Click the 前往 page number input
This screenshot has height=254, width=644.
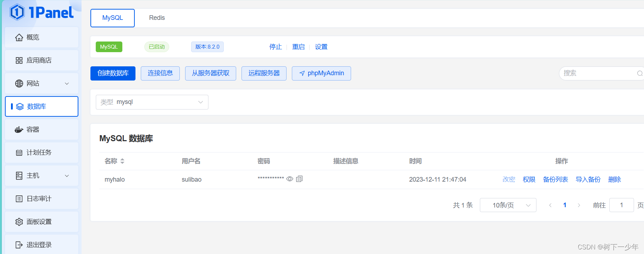click(x=621, y=205)
